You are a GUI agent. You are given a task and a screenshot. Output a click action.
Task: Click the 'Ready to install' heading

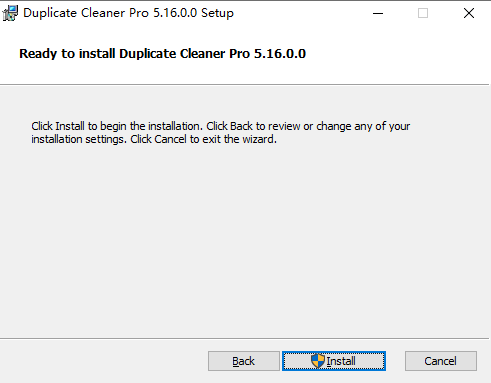coord(162,54)
